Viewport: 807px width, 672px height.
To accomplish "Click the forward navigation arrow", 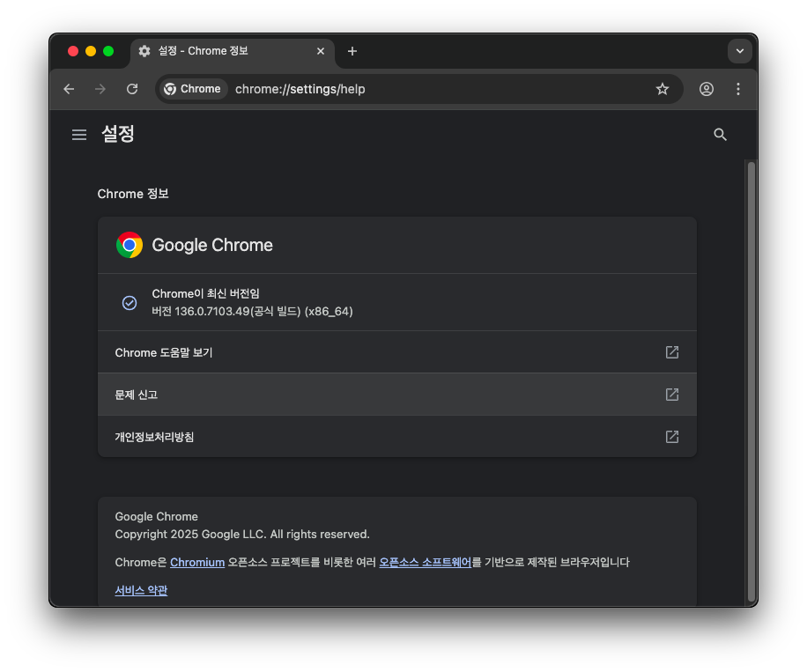I will pyautogui.click(x=100, y=89).
